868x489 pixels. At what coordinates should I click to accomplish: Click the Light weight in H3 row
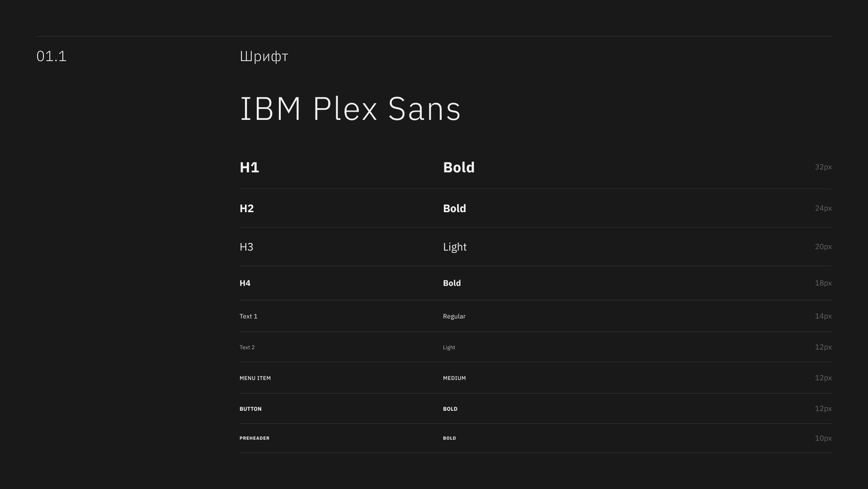tap(454, 247)
